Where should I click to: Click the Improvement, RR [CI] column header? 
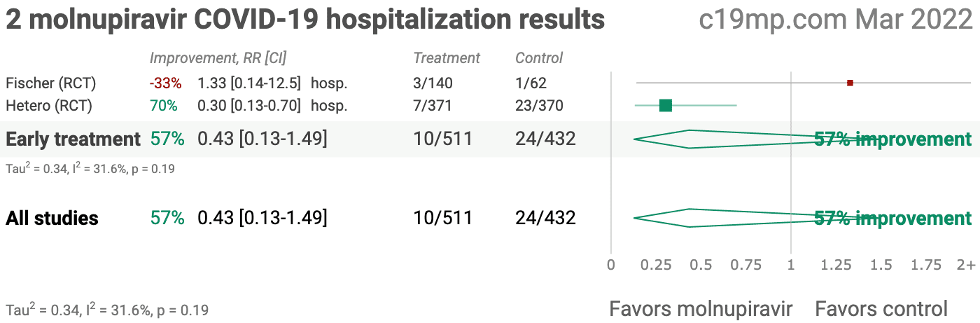coord(218,58)
